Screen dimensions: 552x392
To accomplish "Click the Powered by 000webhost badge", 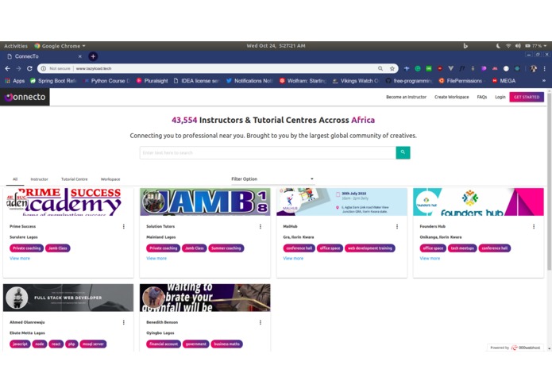I will pyautogui.click(x=515, y=348).
